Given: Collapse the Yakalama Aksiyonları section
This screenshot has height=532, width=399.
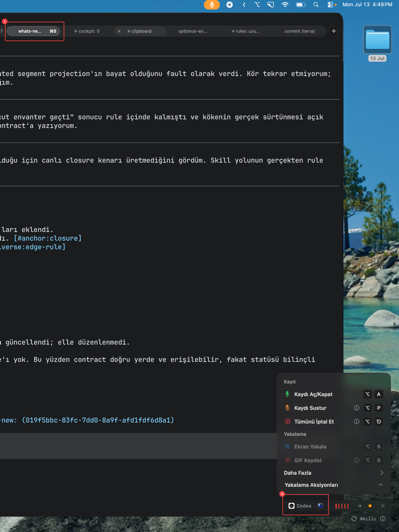Looking at the screenshot, I should pos(381,485).
